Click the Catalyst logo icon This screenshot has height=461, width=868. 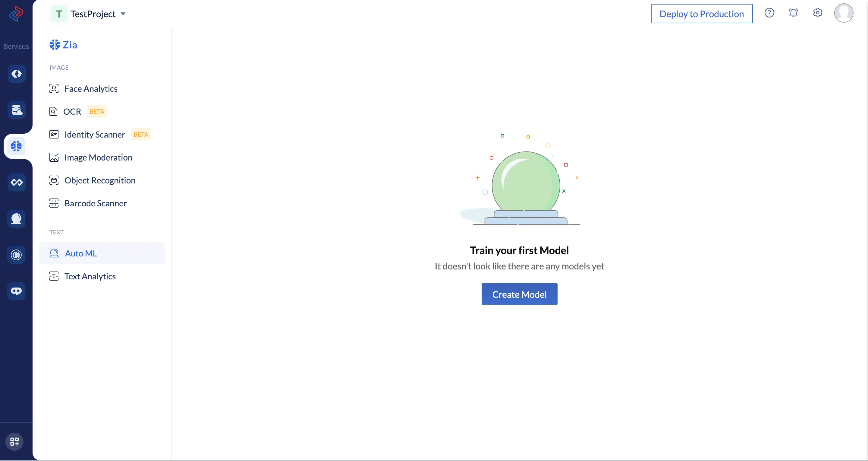point(16,14)
